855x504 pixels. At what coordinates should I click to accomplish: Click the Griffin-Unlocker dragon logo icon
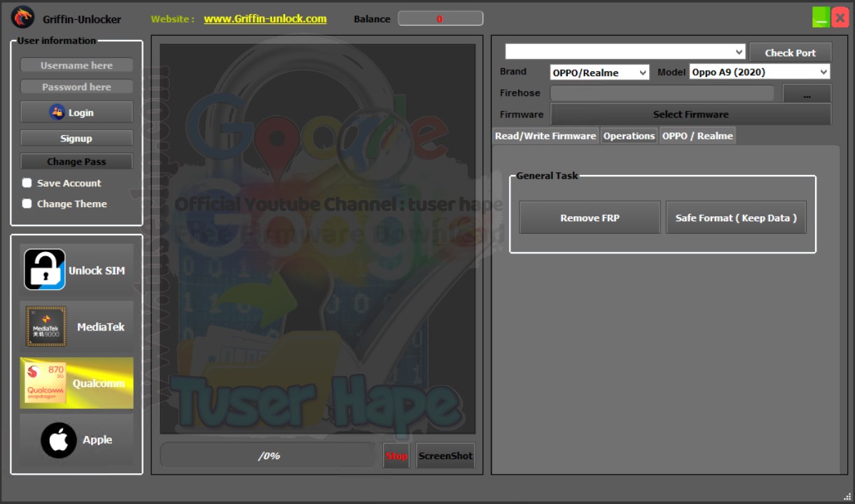pyautogui.click(x=22, y=17)
